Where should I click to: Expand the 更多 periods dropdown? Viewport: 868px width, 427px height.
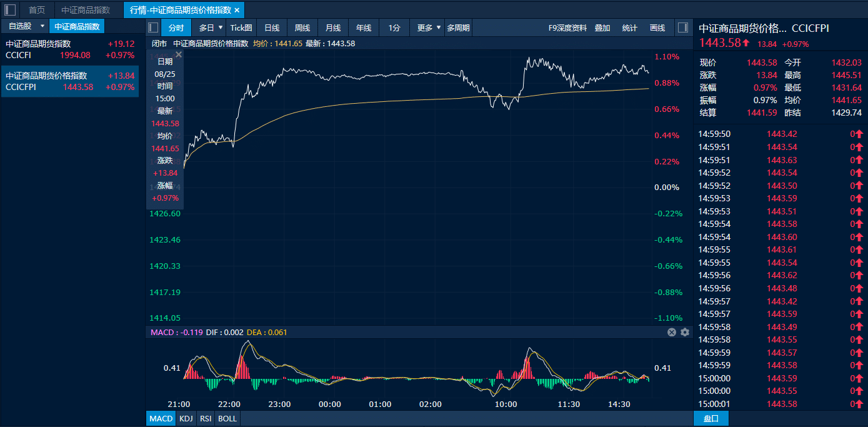point(439,28)
